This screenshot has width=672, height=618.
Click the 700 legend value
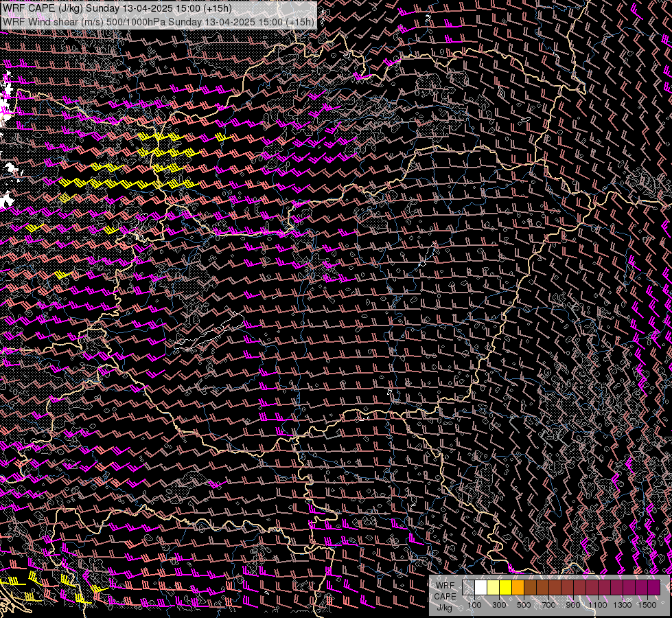tap(548, 605)
